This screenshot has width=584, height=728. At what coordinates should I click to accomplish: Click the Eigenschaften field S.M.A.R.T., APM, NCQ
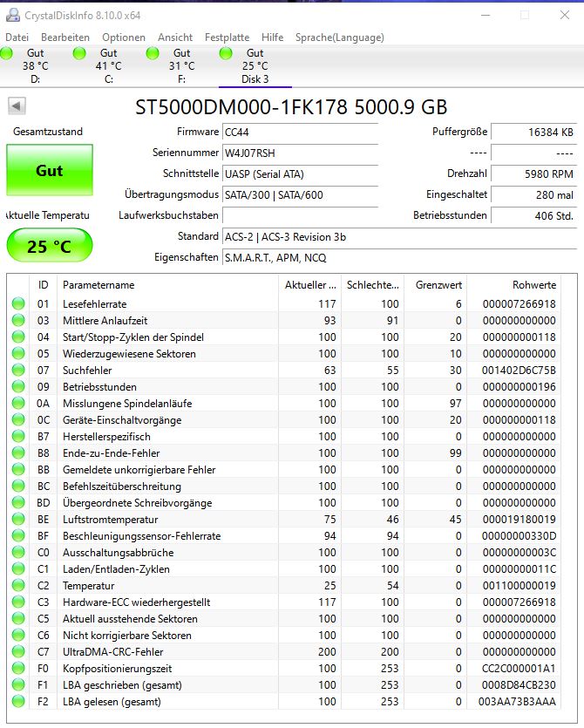399,258
